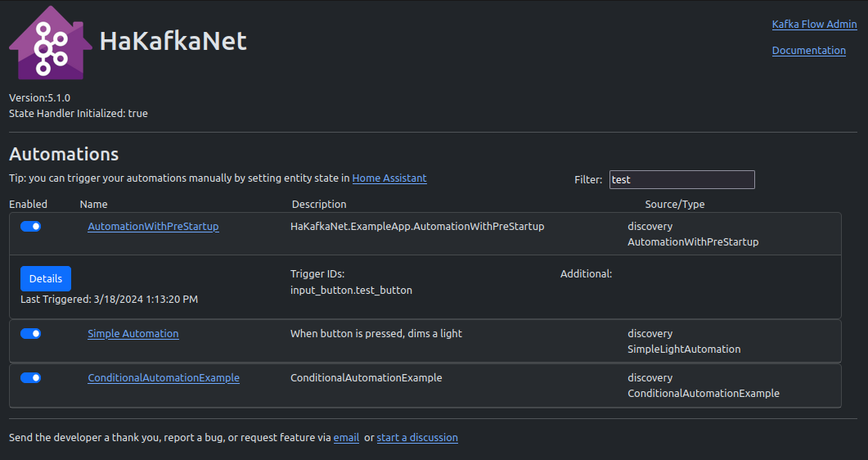Click State Handler Initialized: true text
Image resolution: width=868 pixels, height=460 pixels.
79,114
